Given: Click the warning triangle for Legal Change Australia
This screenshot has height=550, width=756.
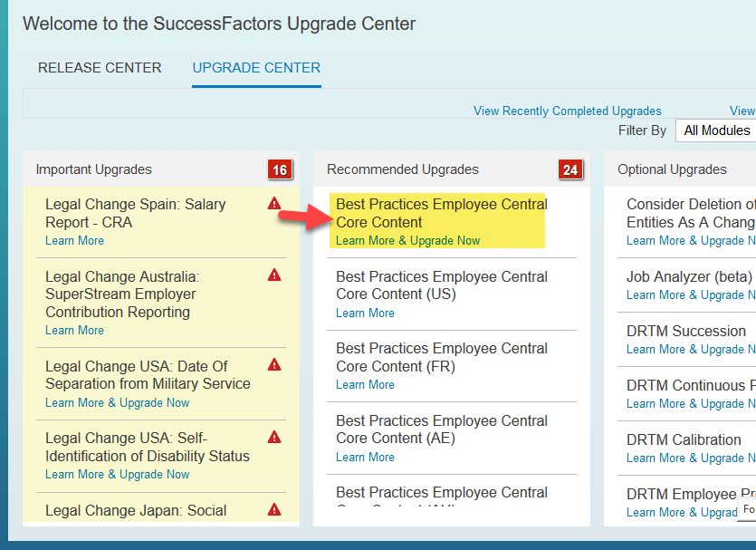Looking at the screenshot, I should click(274, 275).
